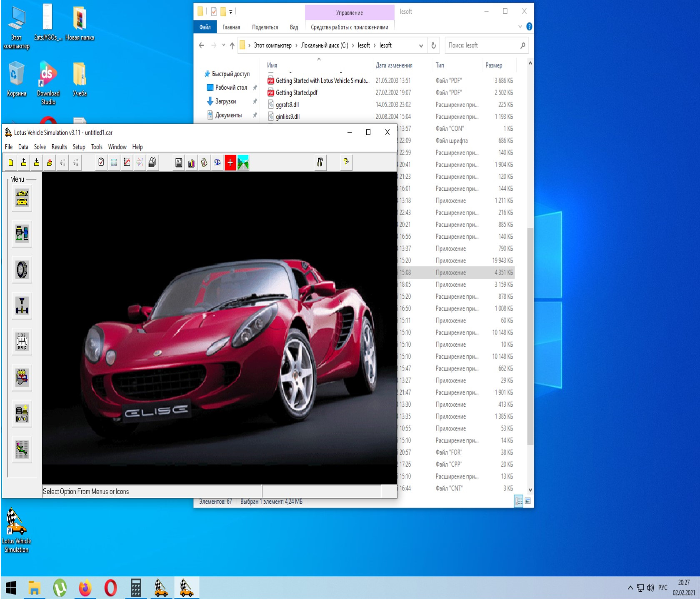Click the Explorer vertical scrollbar
Image resolution: width=700 pixels, height=600 pixels.
click(x=530, y=337)
